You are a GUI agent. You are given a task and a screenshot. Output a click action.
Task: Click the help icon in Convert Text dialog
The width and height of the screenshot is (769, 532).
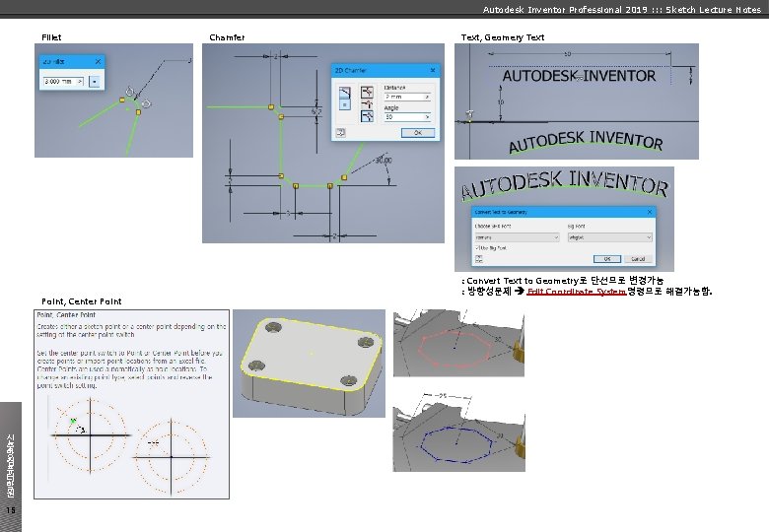click(x=479, y=259)
